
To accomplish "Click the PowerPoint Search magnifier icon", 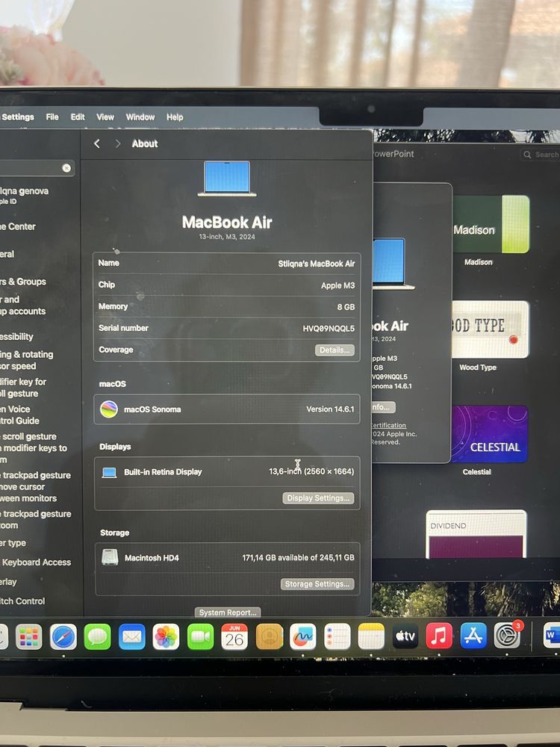I will [527, 155].
